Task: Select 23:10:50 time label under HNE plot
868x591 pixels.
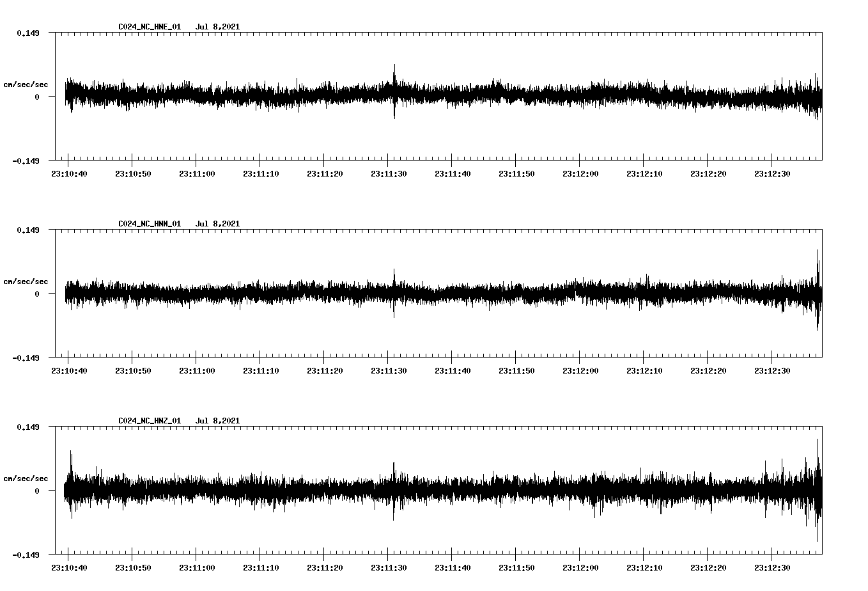Action: 133,174
